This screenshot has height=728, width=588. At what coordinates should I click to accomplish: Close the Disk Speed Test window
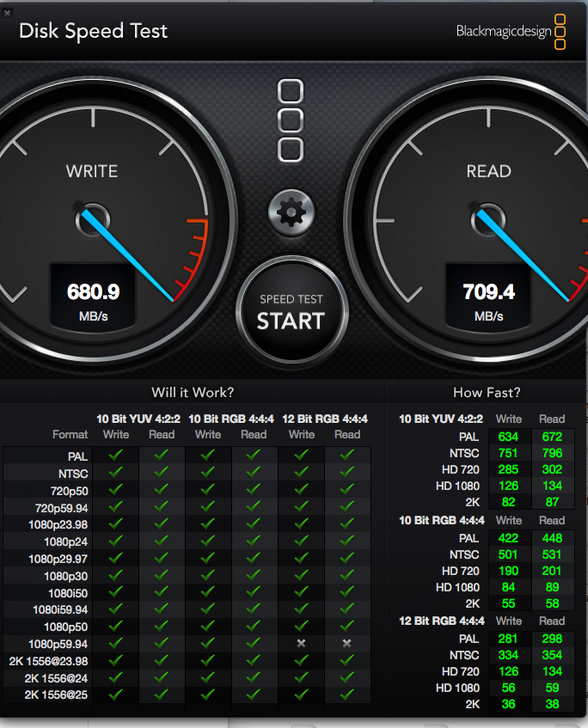pos(7,13)
